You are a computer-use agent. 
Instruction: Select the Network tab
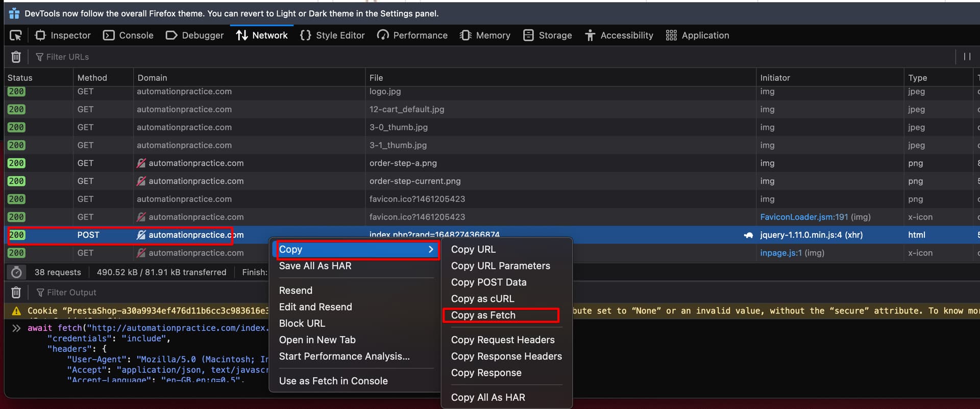(x=262, y=35)
